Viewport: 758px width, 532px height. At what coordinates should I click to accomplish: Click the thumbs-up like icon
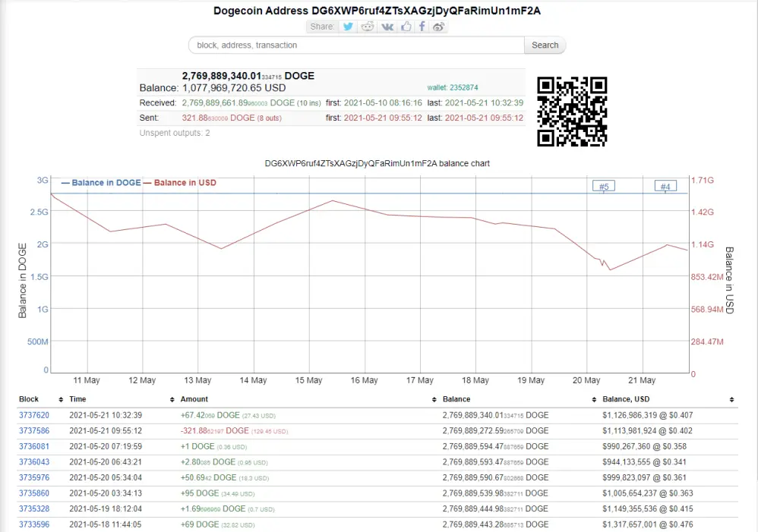click(406, 27)
